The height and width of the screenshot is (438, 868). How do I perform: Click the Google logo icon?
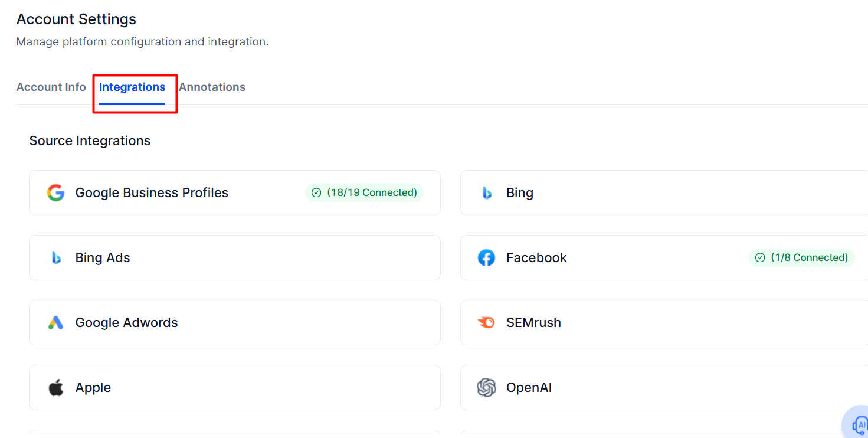[56, 193]
